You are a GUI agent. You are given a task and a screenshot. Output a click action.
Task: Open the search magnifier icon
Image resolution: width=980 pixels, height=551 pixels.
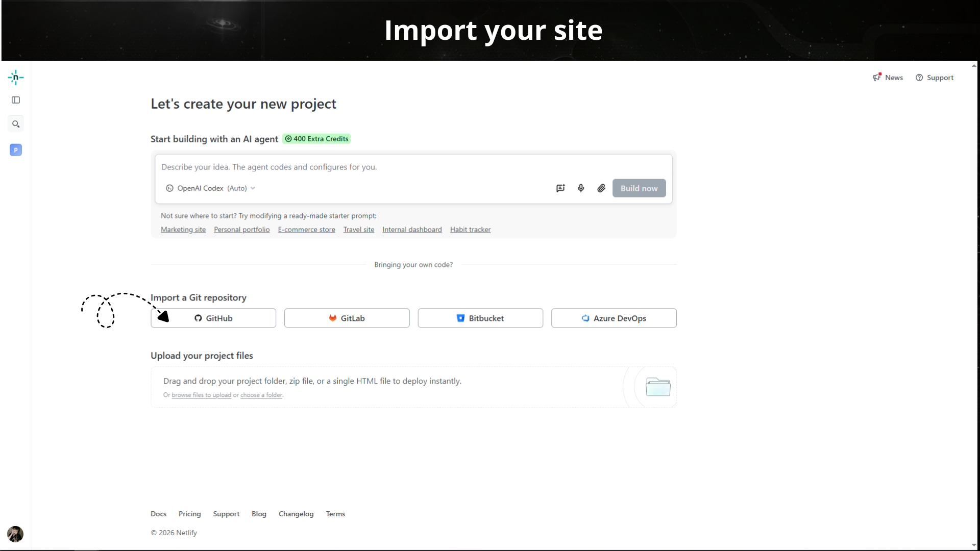click(x=16, y=124)
